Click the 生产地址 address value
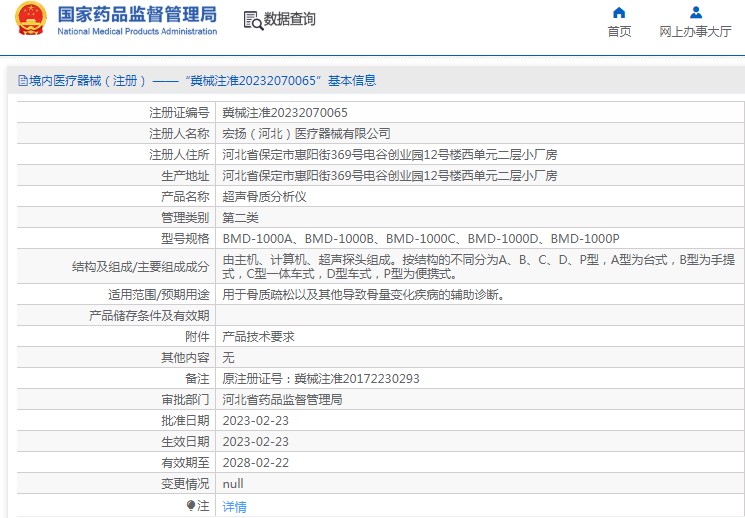This screenshot has width=745, height=518. click(390, 175)
